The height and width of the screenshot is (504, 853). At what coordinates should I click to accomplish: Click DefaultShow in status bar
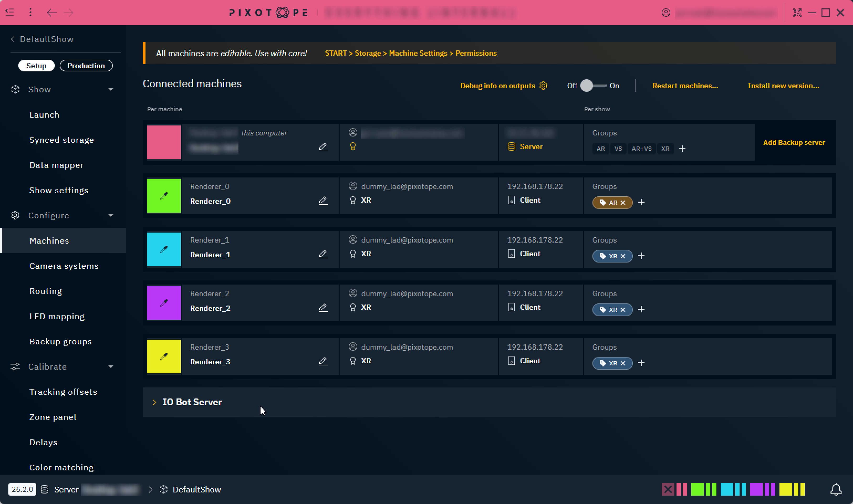point(197,489)
